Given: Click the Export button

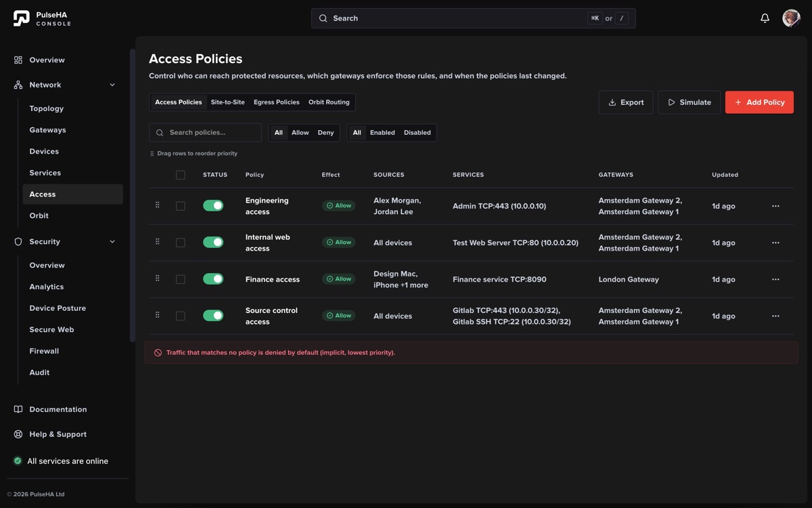Looking at the screenshot, I should click(626, 102).
